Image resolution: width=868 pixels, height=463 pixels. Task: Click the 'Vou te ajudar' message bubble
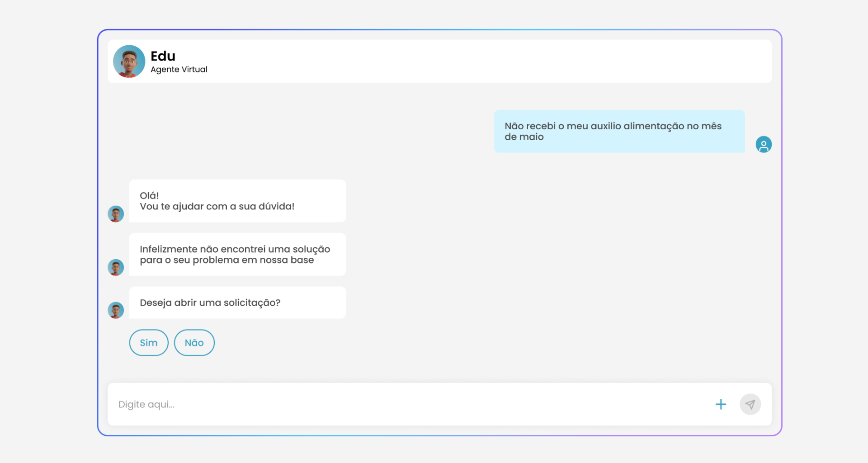coord(237,201)
